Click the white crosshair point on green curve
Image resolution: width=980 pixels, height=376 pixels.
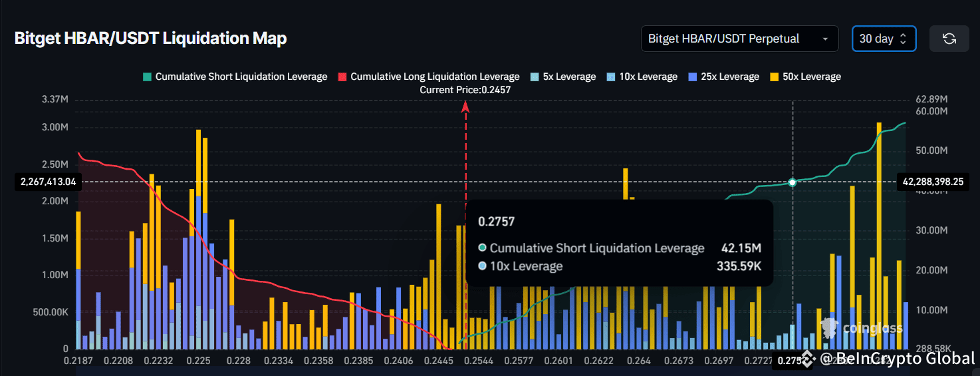click(x=793, y=182)
